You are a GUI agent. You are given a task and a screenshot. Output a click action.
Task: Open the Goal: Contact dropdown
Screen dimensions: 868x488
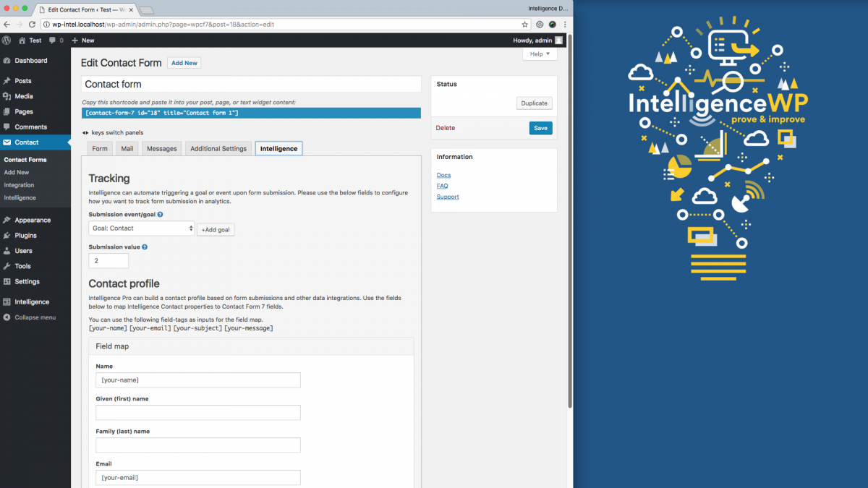click(142, 228)
